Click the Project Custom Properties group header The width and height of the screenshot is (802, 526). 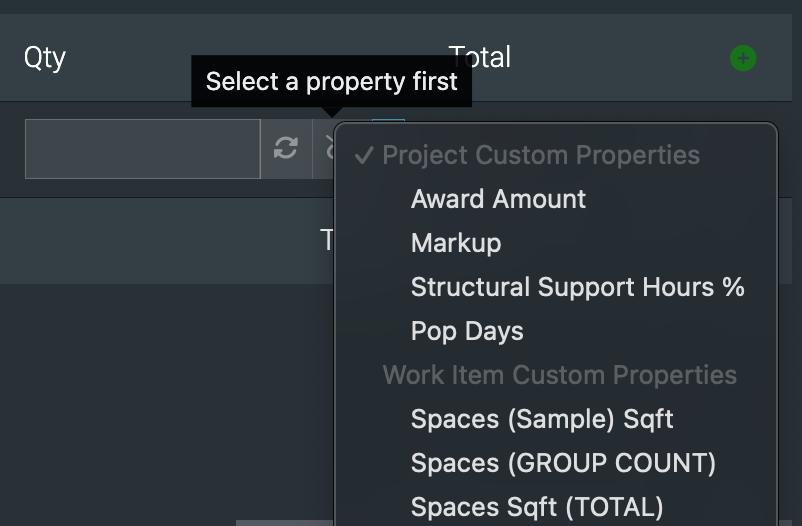tap(541, 155)
